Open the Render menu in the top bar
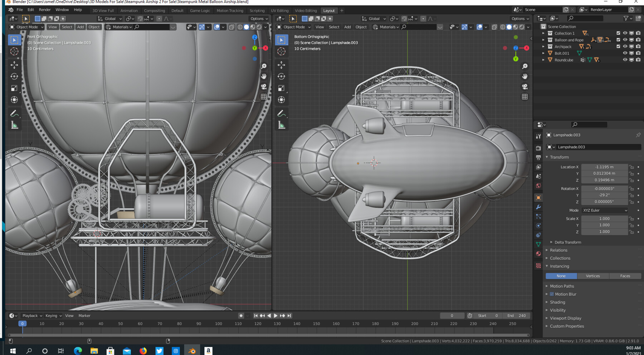Image resolution: width=644 pixels, height=355 pixels. coord(45,10)
